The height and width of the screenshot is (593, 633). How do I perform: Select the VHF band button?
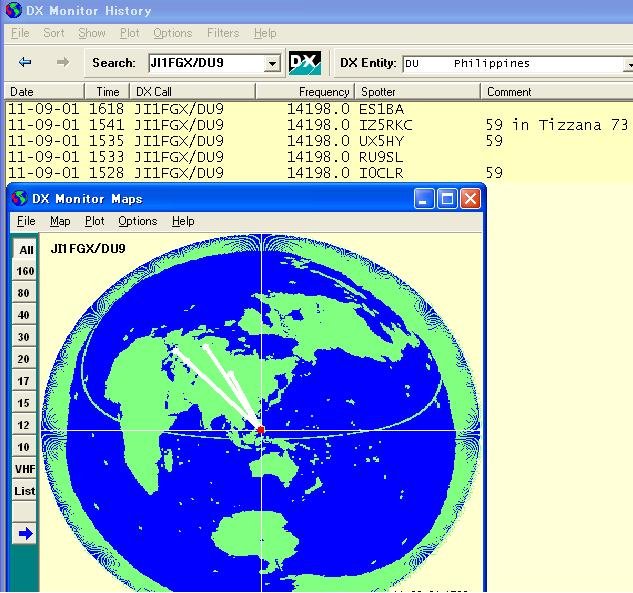(25, 469)
